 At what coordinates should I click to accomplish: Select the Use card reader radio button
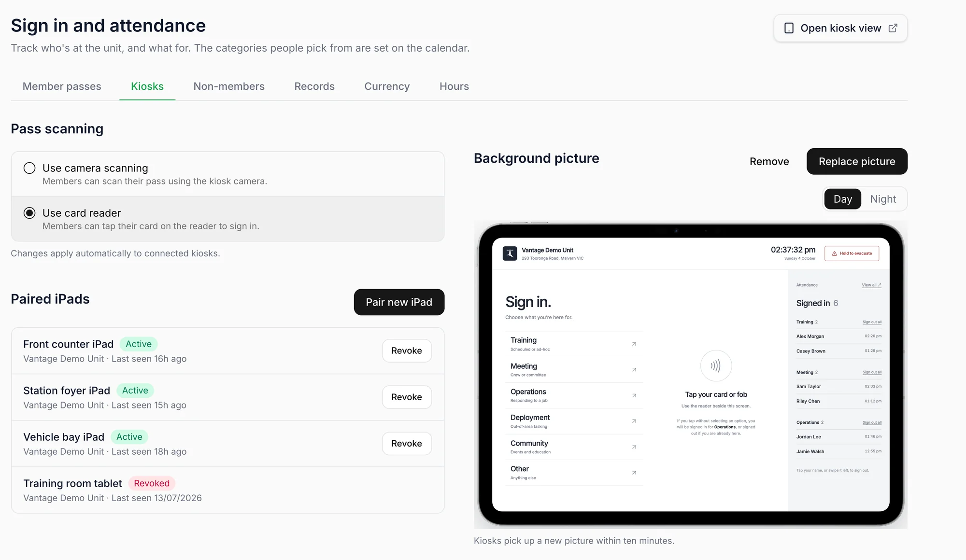(x=29, y=213)
